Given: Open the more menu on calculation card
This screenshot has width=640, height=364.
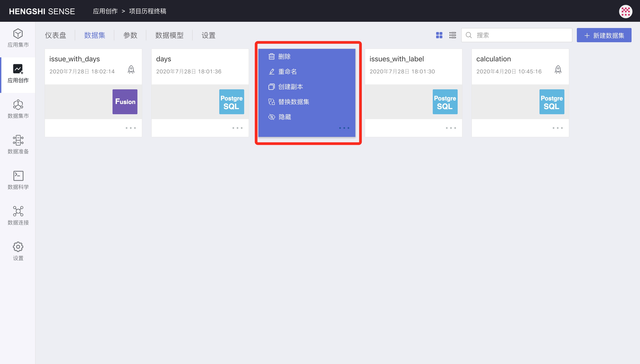Looking at the screenshot, I should pyautogui.click(x=557, y=128).
